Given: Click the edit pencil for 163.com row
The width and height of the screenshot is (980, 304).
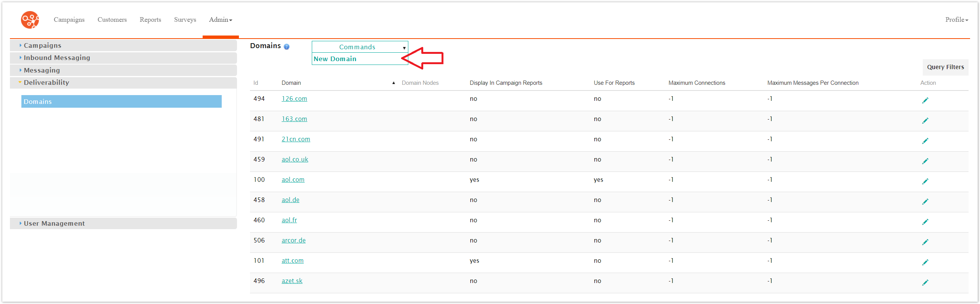Looking at the screenshot, I should point(925,121).
